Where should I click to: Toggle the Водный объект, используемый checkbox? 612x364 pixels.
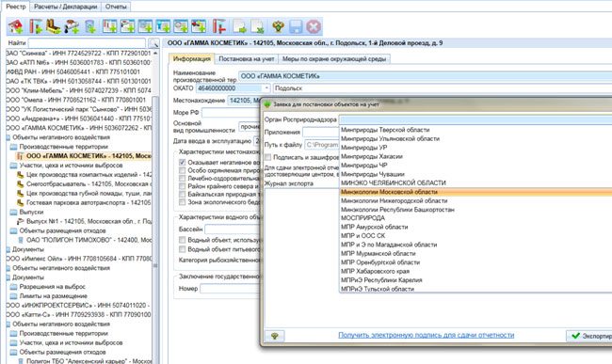tap(183, 240)
